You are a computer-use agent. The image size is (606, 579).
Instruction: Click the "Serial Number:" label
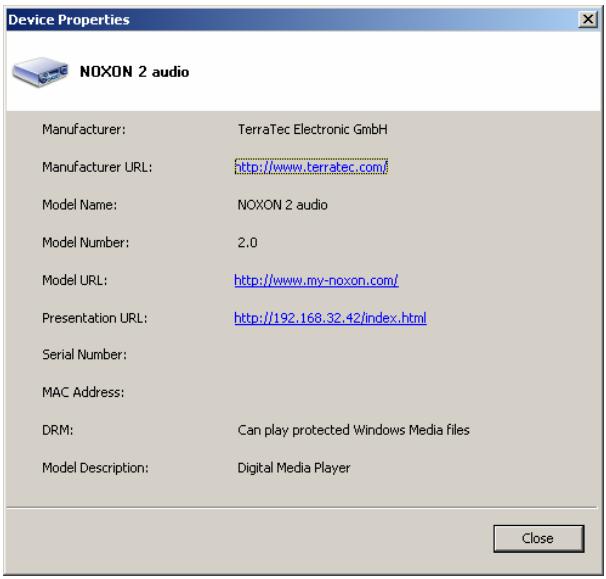(84, 354)
